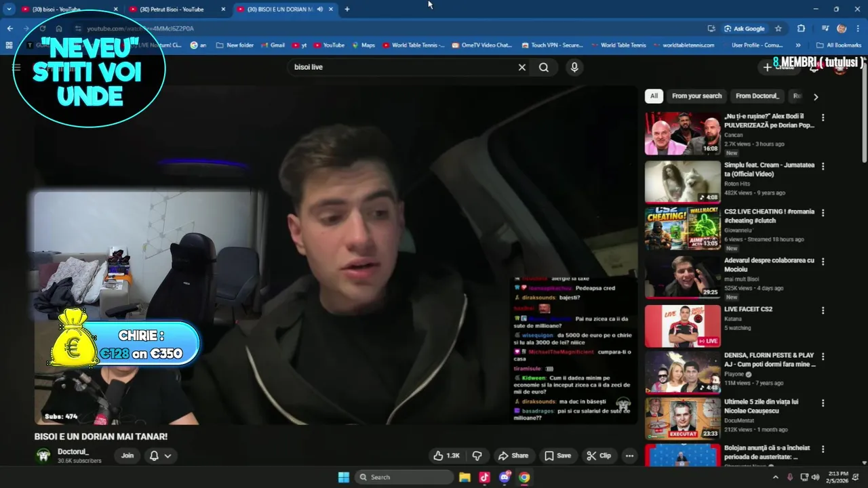868x488 pixels.
Task: Open TikTok app from taskbar
Action: pos(484,477)
